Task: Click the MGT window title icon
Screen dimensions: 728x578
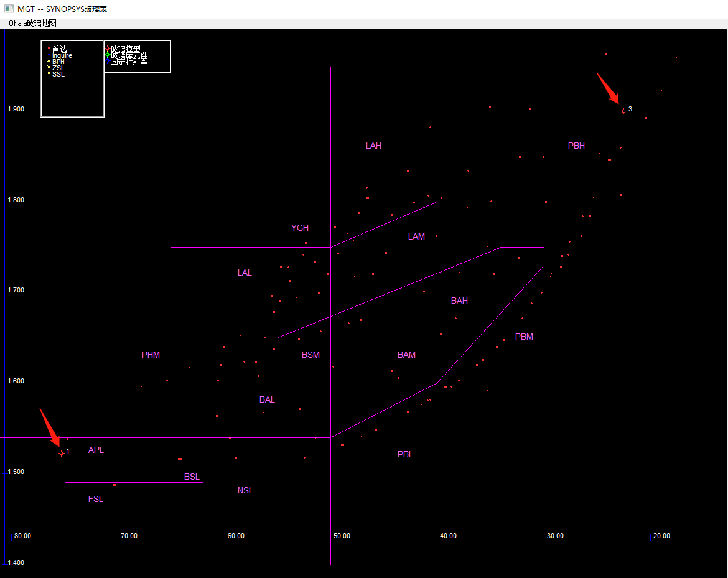Action: pyautogui.click(x=9, y=9)
